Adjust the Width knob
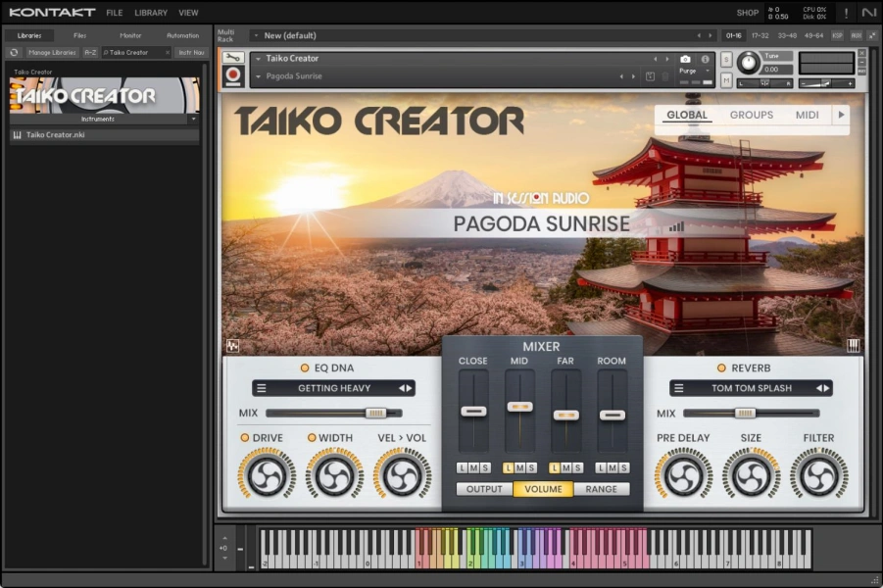The width and height of the screenshot is (883, 588). (334, 476)
